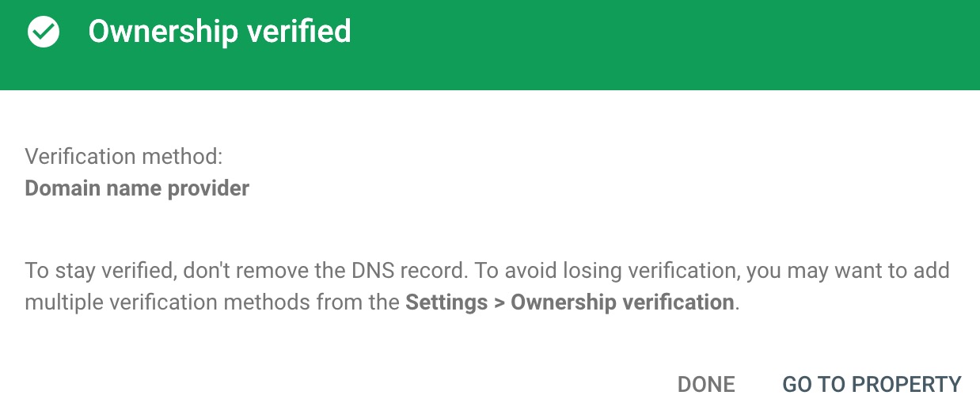
Task: Click the word "verified" in the title
Action: pyautogui.click(x=300, y=32)
